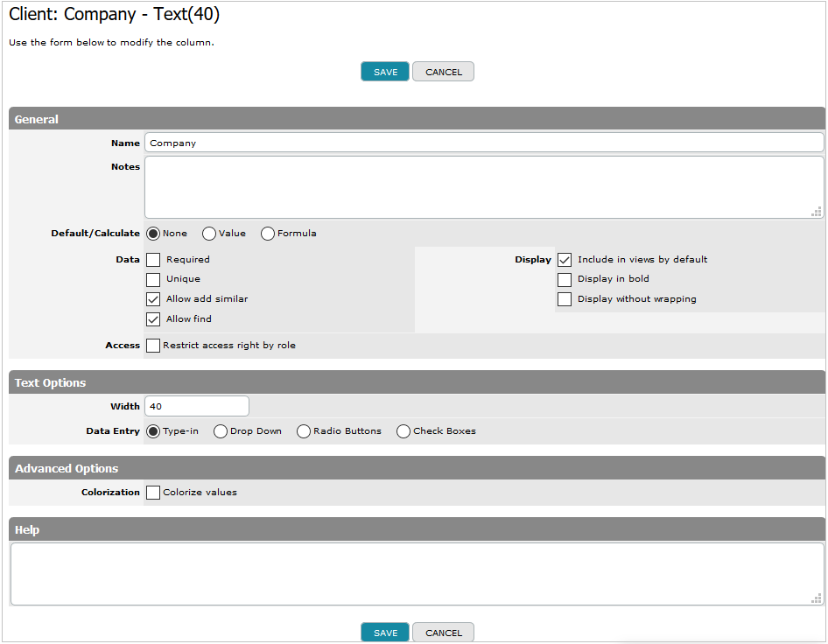Click the top SAVE button
Viewport: 828px width, 644px height.
click(x=385, y=72)
